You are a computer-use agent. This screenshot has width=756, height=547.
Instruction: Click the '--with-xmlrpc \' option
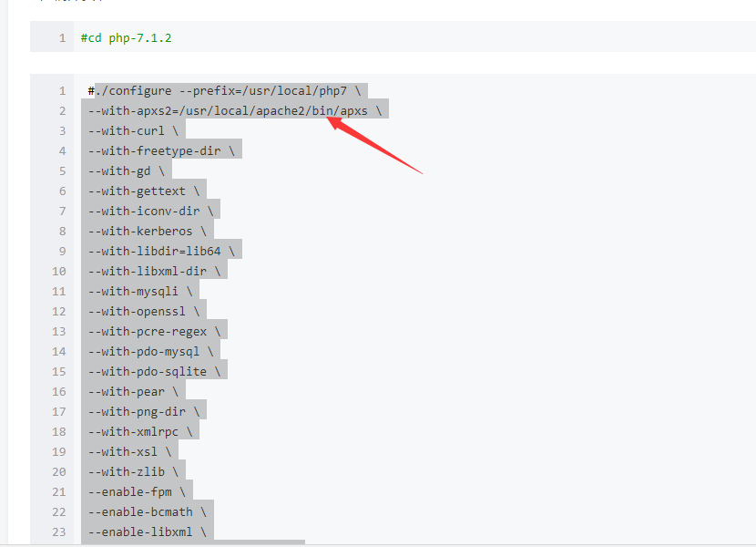(140, 431)
